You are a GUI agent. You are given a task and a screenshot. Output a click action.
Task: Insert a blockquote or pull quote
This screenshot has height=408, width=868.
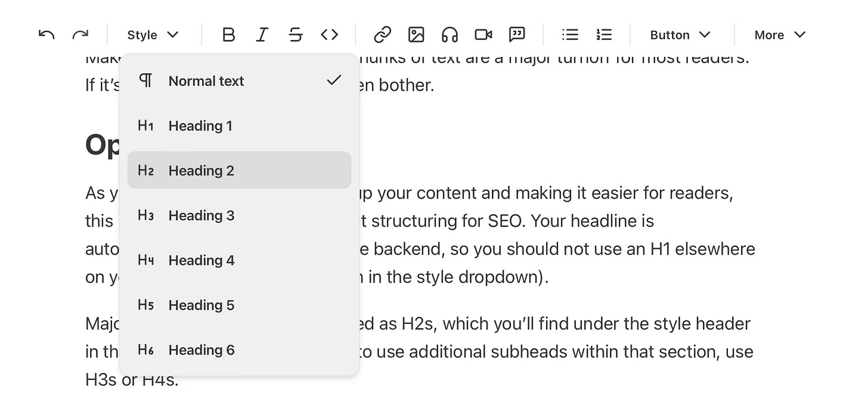pos(517,35)
